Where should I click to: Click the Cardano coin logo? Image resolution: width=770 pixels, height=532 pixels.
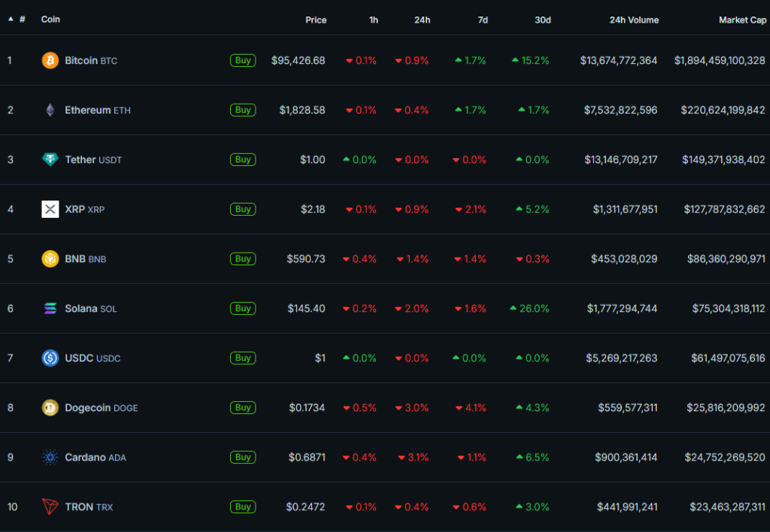tap(50, 457)
